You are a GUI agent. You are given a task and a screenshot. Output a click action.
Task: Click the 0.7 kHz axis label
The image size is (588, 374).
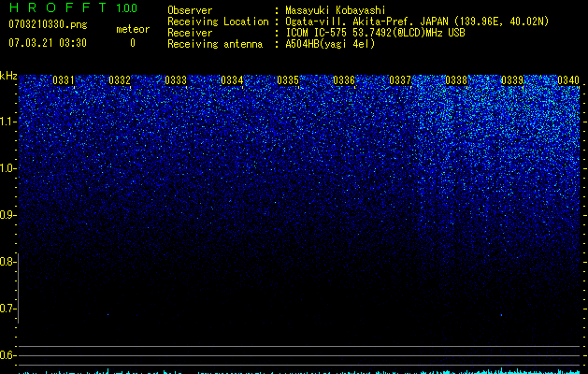7,309
